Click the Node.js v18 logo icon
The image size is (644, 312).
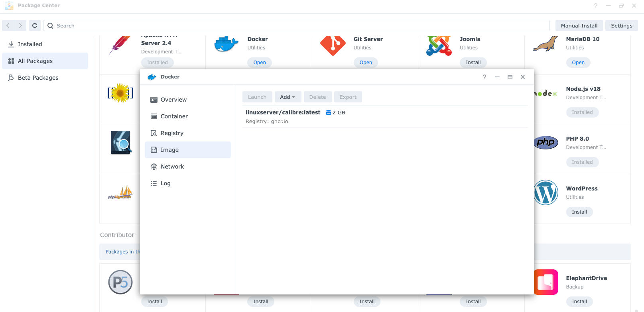(x=546, y=93)
